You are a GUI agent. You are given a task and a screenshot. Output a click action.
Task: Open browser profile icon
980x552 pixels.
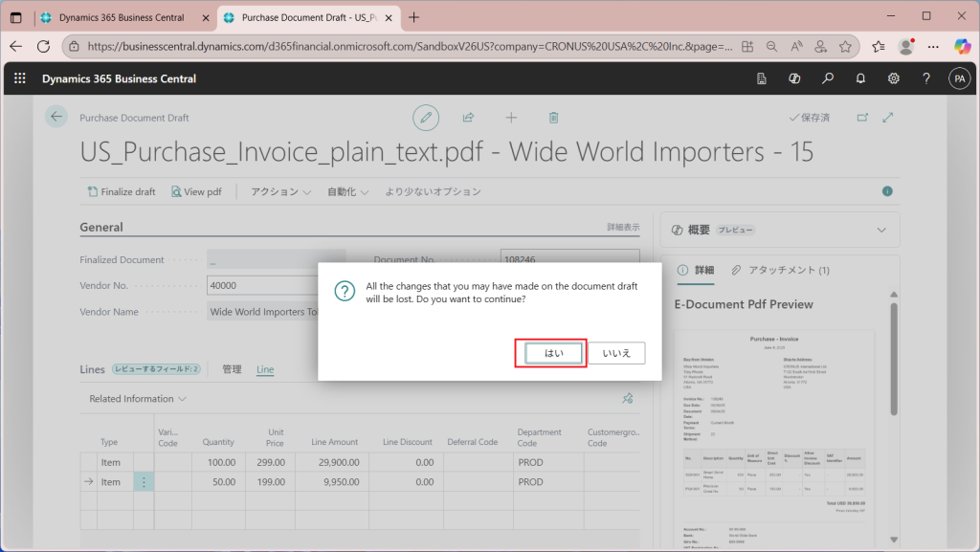tap(905, 46)
